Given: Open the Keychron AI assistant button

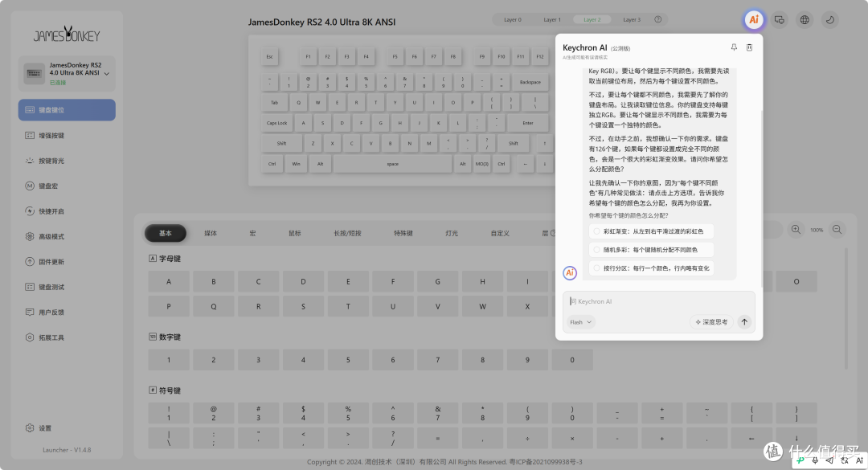Looking at the screenshot, I should [753, 20].
